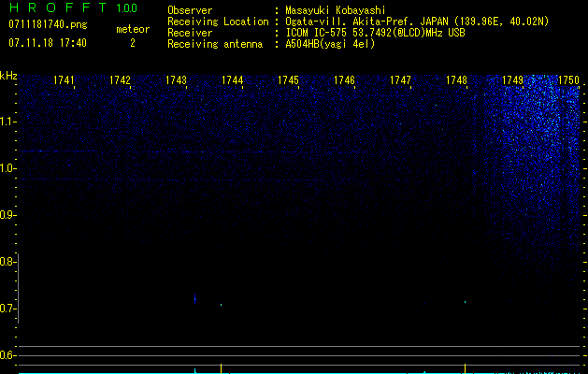Click the 1742 time axis label
The image size is (588, 374).
(120, 80)
